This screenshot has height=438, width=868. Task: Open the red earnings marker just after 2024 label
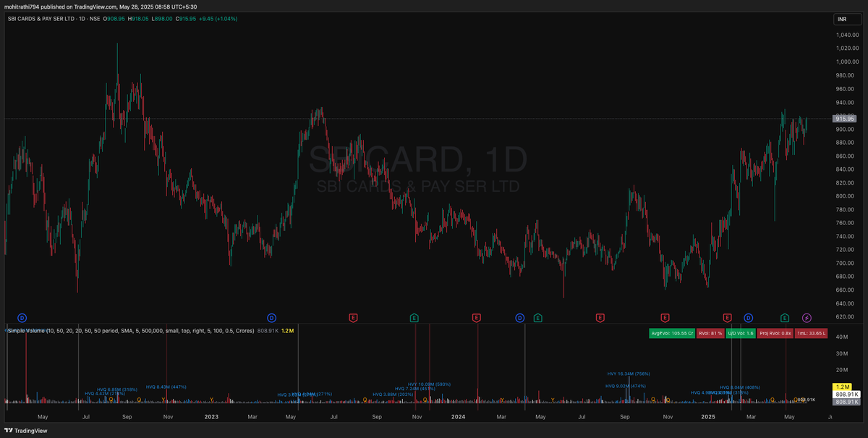click(x=477, y=318)
